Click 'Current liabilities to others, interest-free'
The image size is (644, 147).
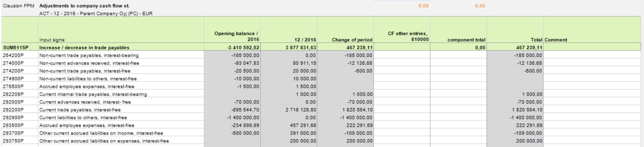(x=83, y=117)
